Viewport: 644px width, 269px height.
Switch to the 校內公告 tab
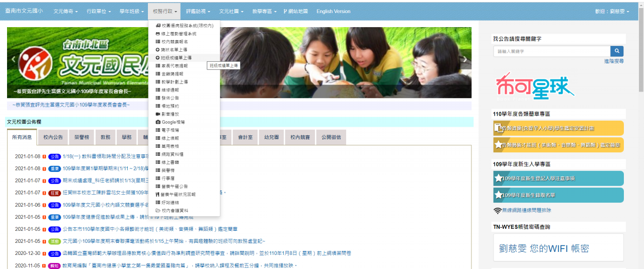pyautogui.click(x=53, y=137)
